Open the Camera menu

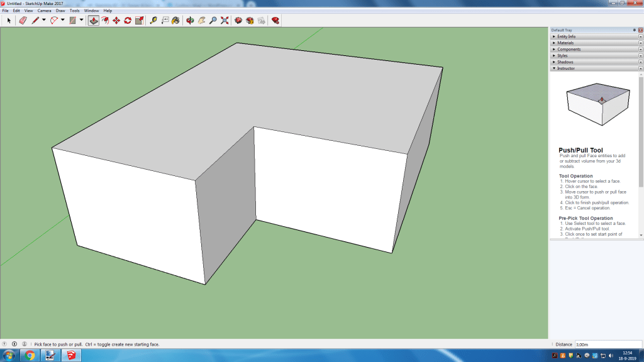pyautogui.click(x=45, y=11)
